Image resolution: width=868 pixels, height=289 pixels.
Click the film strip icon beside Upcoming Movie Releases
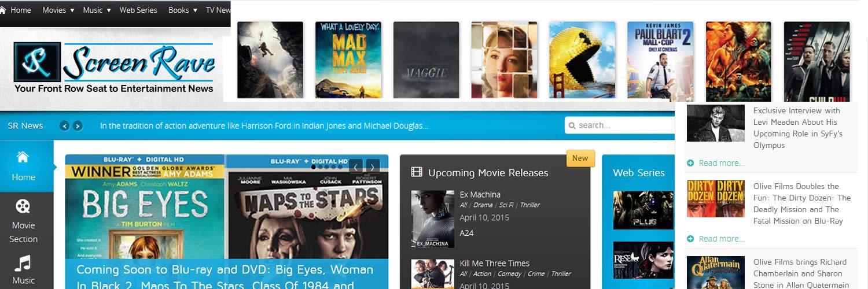(x=417, y=172)
